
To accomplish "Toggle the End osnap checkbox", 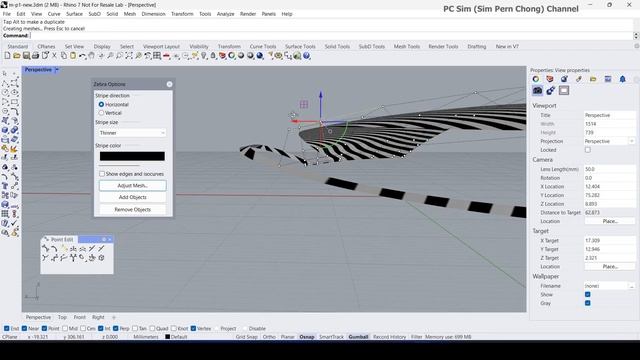I will pyautogui.click(x=7, y=328).
